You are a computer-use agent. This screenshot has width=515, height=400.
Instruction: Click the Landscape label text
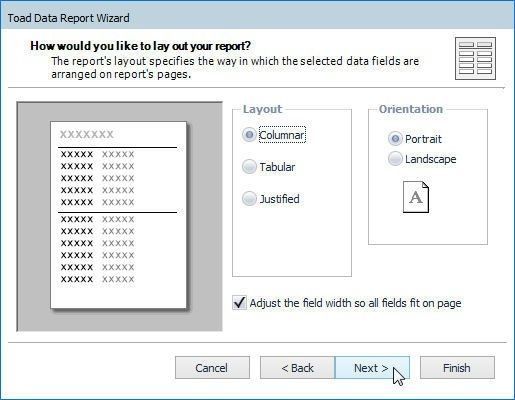[431, 159]
